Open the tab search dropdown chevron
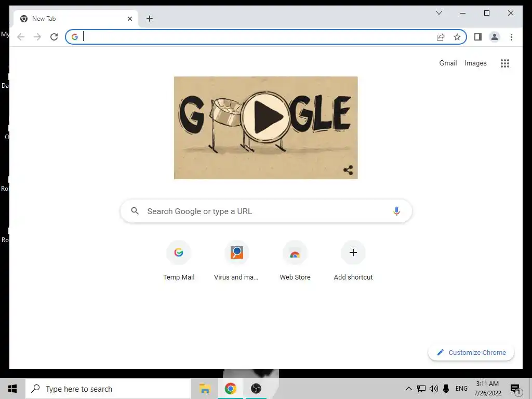532x399 pixels. pyautogui.click(x=438, y=13)
